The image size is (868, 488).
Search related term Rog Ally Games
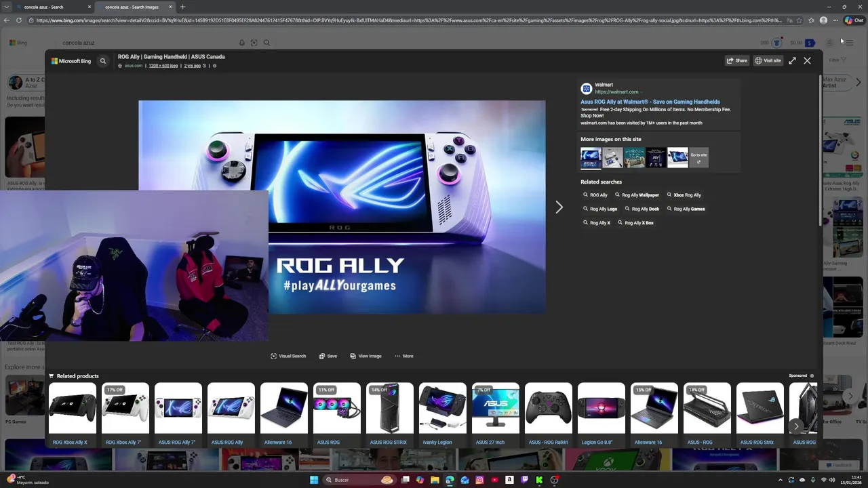(x=686, y=209)
